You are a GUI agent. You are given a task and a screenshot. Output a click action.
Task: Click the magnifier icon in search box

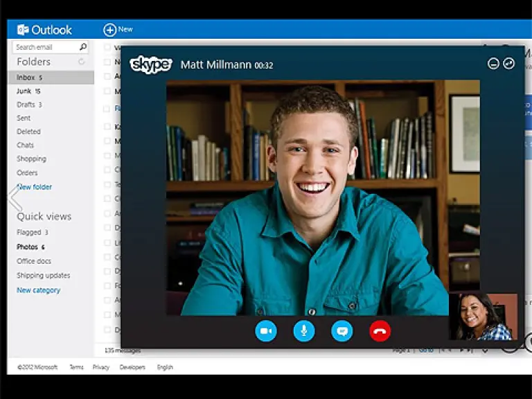click(x=83, y=47)
